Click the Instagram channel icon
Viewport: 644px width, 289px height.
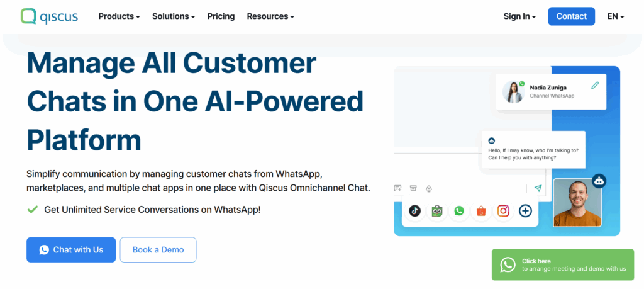coord(503,211)
